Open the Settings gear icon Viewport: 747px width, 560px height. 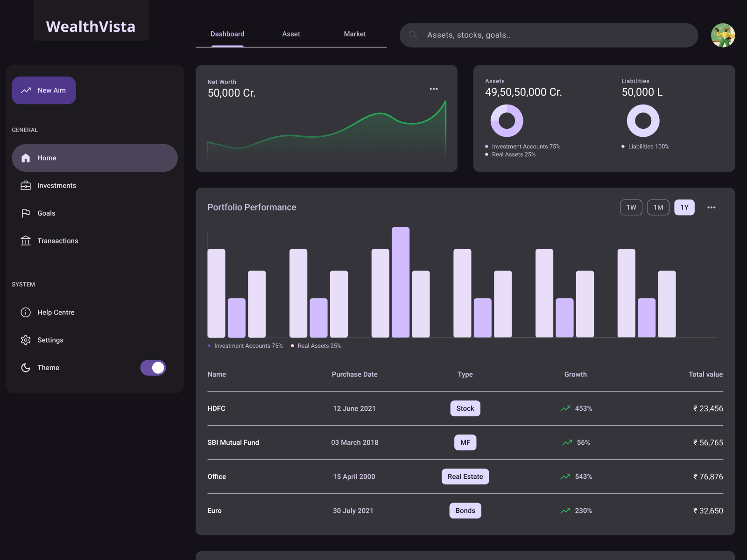(x=26, y=340)
